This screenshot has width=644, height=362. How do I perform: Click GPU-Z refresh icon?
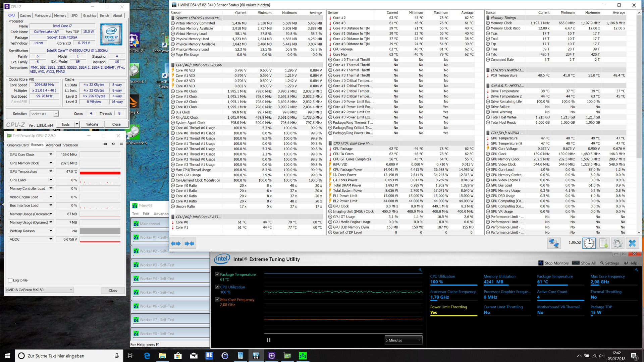113,144
